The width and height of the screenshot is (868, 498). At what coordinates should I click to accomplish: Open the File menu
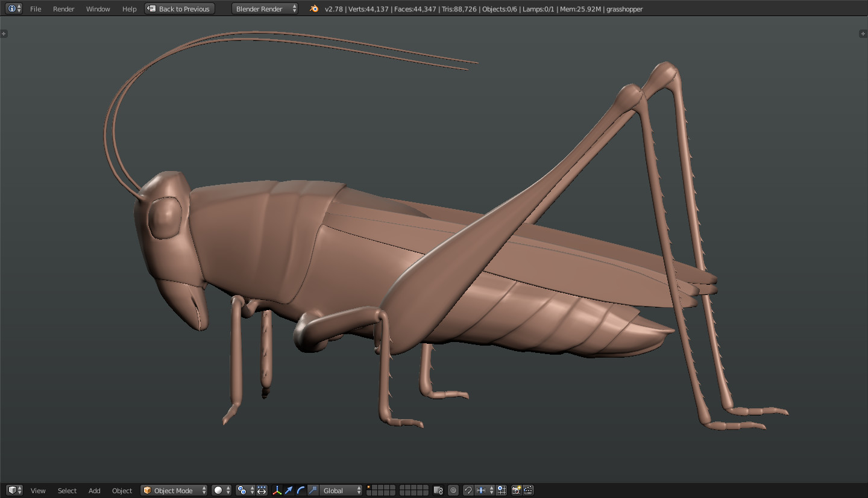36,9
